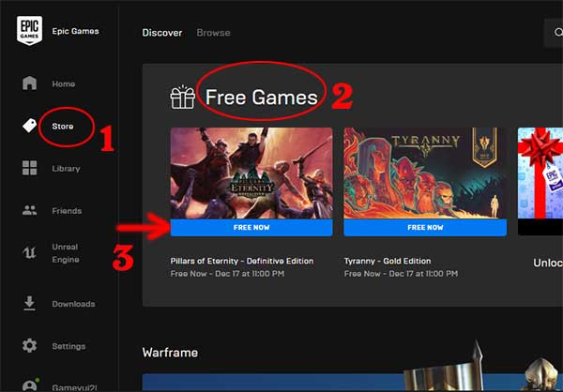This screenshot has width=563, height=392.
Task: Open the Home sidebar label
Action: pos(64,84)
